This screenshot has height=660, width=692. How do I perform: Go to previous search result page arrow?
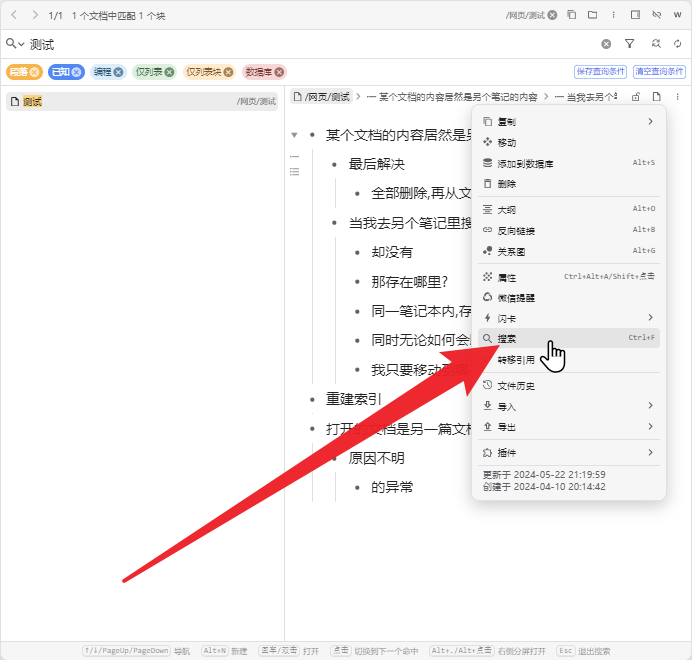pyautogui.click(x=14, y=15)
